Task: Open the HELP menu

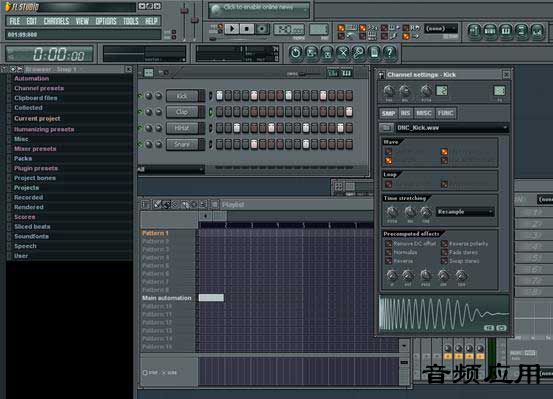Action: tap(151, 21)
